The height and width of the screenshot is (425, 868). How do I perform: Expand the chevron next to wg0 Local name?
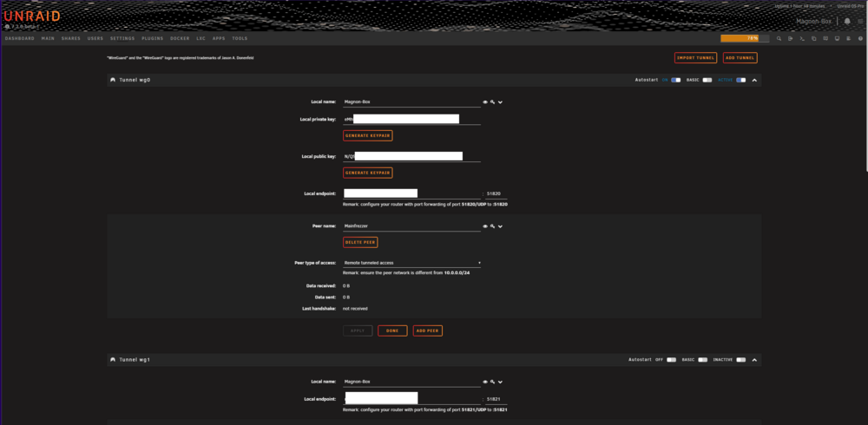(500, 102)
